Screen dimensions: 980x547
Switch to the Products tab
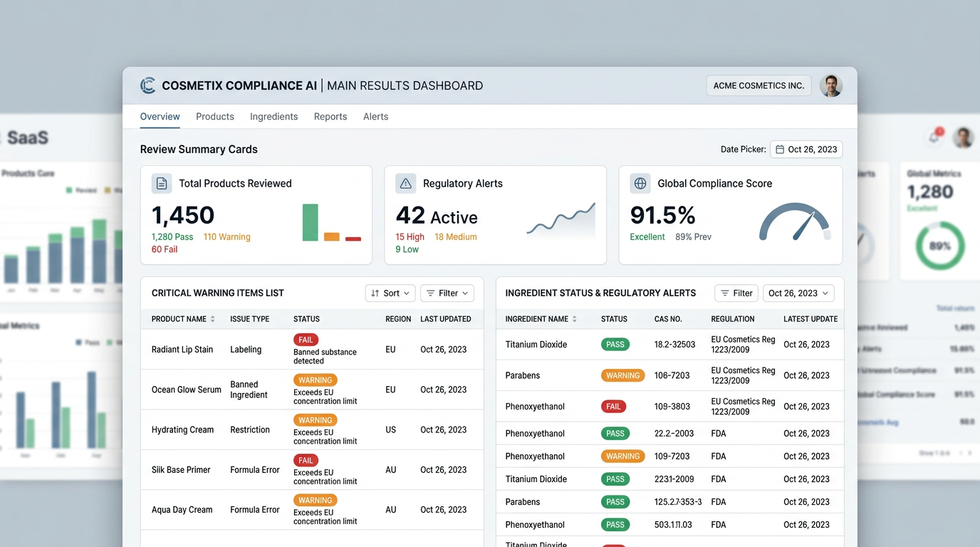pyautogui.click(x=214, y=116)
